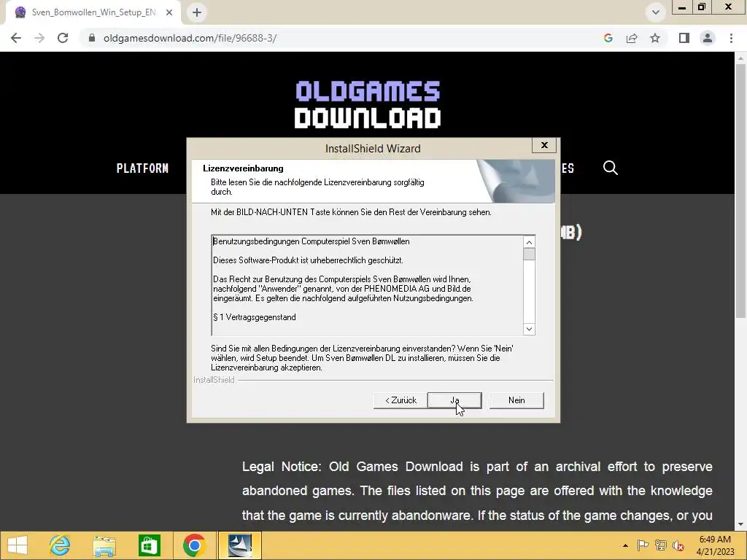Click the license text scrollbar down arrow
747x560 pixels.
tap(529, 329)
